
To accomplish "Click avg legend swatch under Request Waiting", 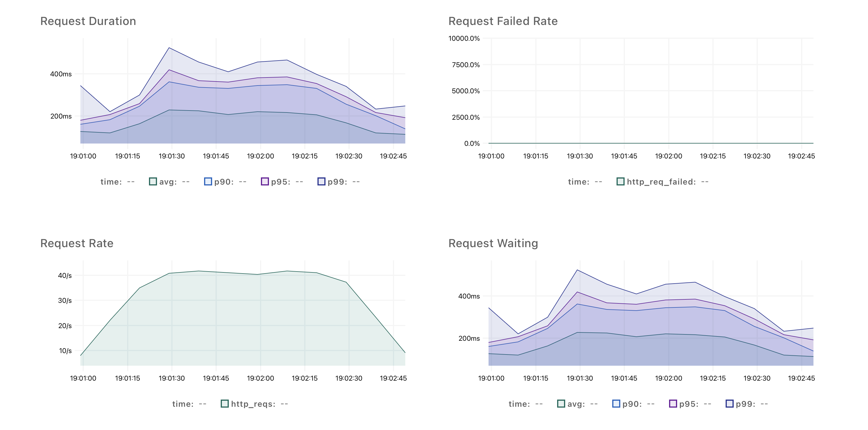I will [x=561, y=404].
